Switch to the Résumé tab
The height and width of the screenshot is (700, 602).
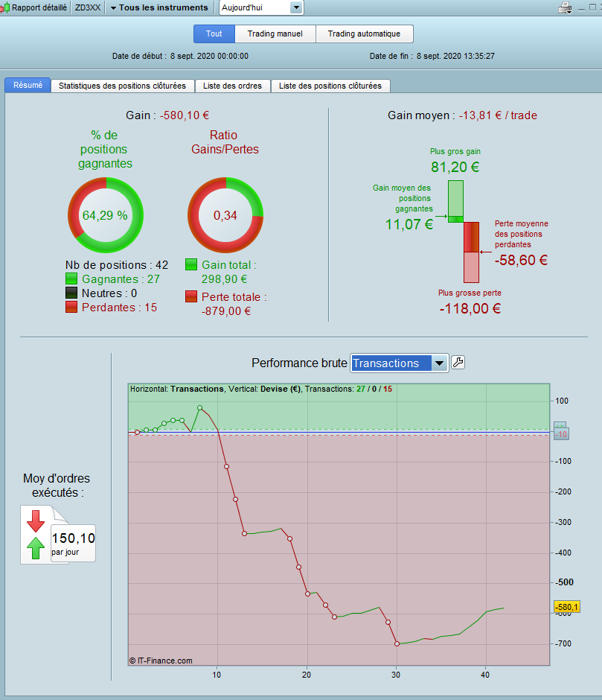click(28, 85)
